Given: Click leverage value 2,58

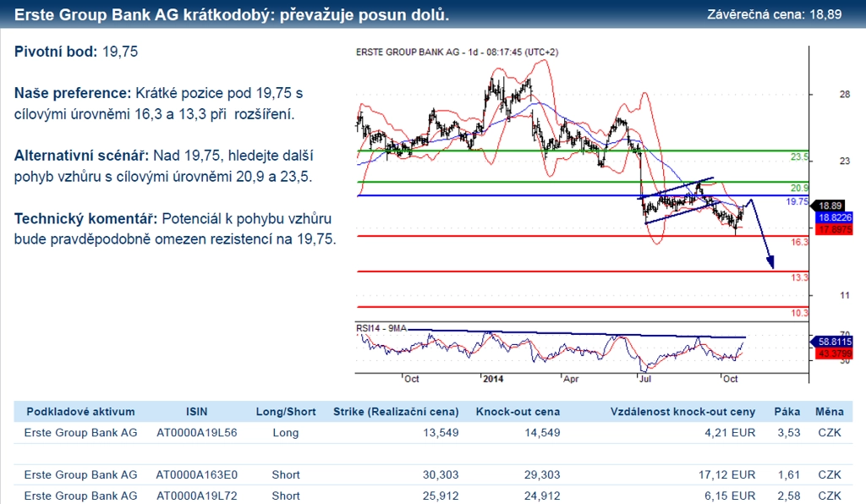Looking at the screenshot, I should point(789,496).
